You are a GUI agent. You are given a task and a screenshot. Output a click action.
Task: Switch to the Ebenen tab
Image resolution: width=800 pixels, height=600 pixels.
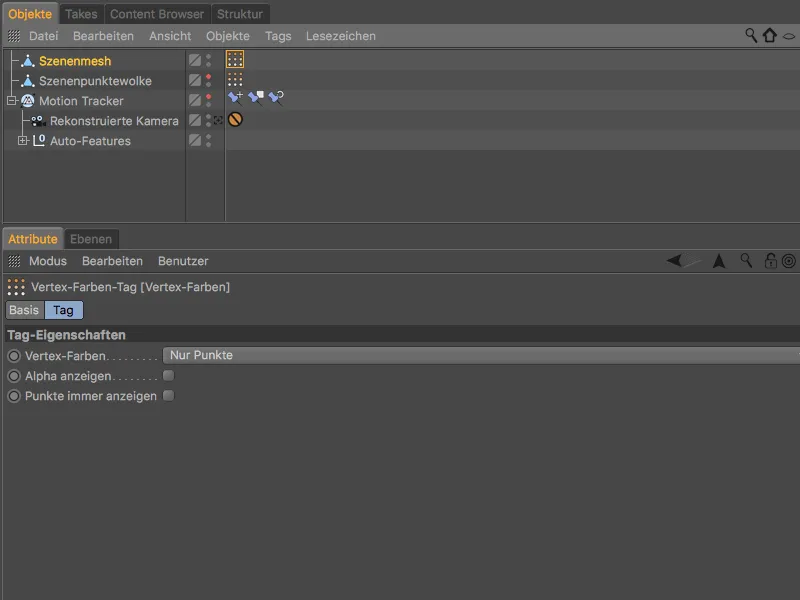91,239
